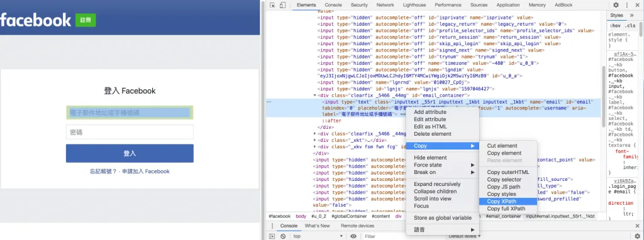
Task: Show more Styles pane tabs chevron
Action: [x=631, y=15]
